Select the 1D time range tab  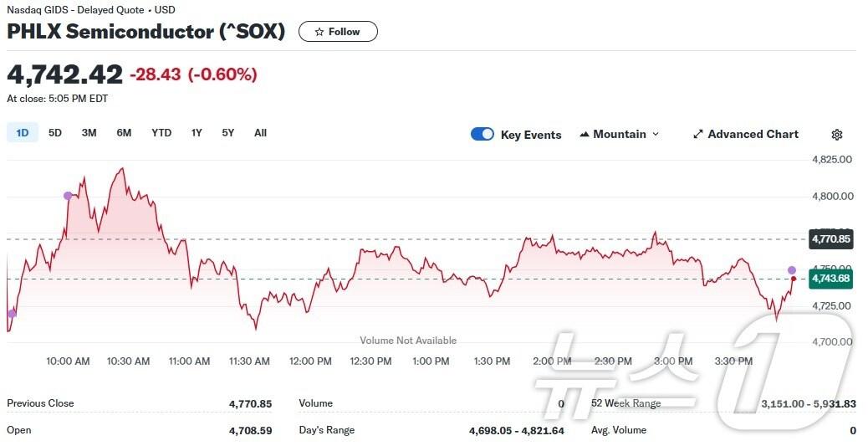(x=23, y=132)
